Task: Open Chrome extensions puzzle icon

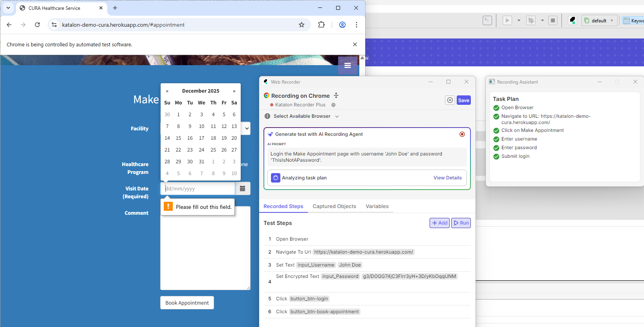Action: 321,25
